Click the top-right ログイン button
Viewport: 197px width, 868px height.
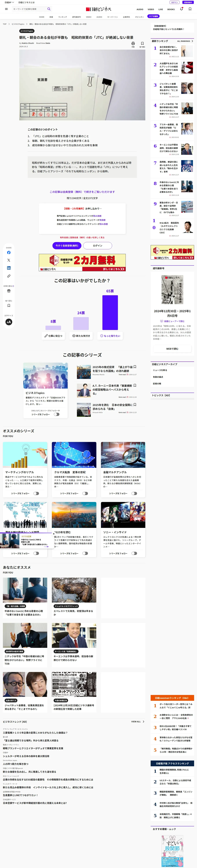point(175,2)
